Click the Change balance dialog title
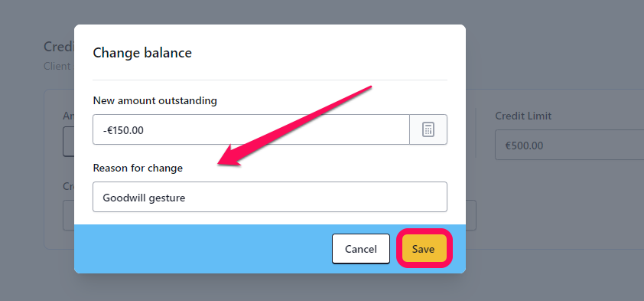Image resolution: width=644 pixels, height=301 pixels. 142,53
